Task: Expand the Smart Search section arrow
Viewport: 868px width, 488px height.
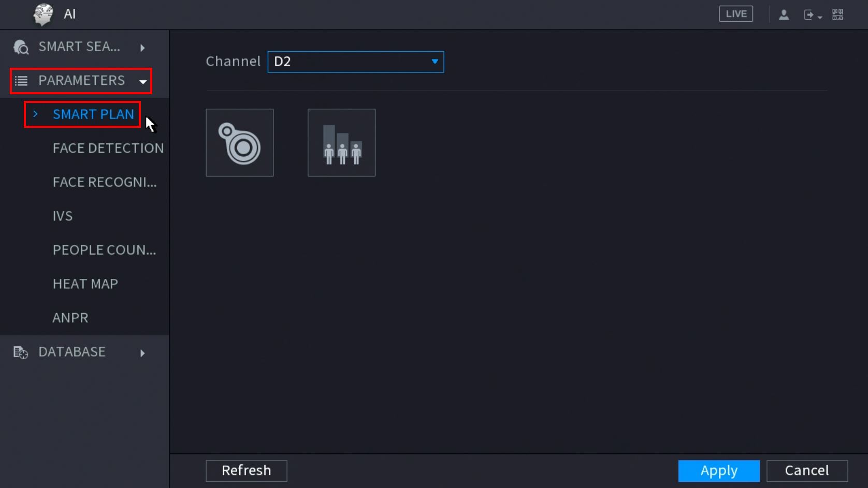Action: [142, 48]
